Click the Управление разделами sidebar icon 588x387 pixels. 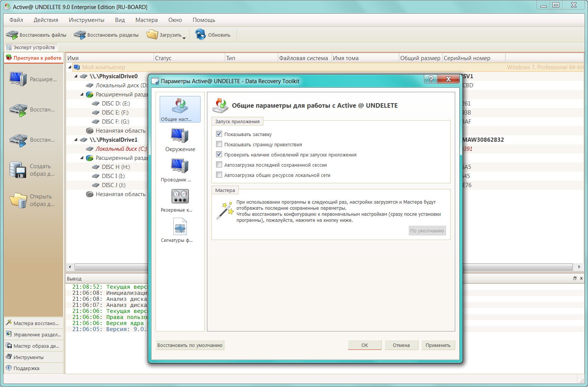(x=9, y=334)
